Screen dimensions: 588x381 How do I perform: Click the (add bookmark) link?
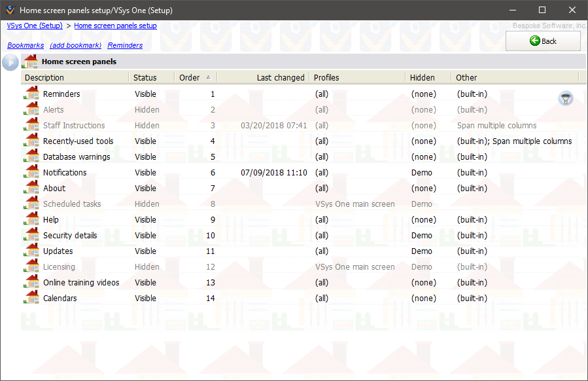75,45
